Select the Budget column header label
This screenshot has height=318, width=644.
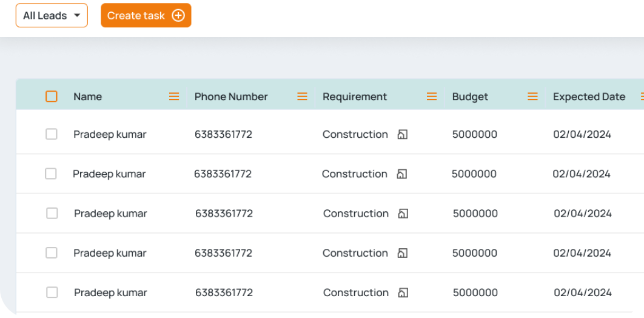tap(471, 97)
